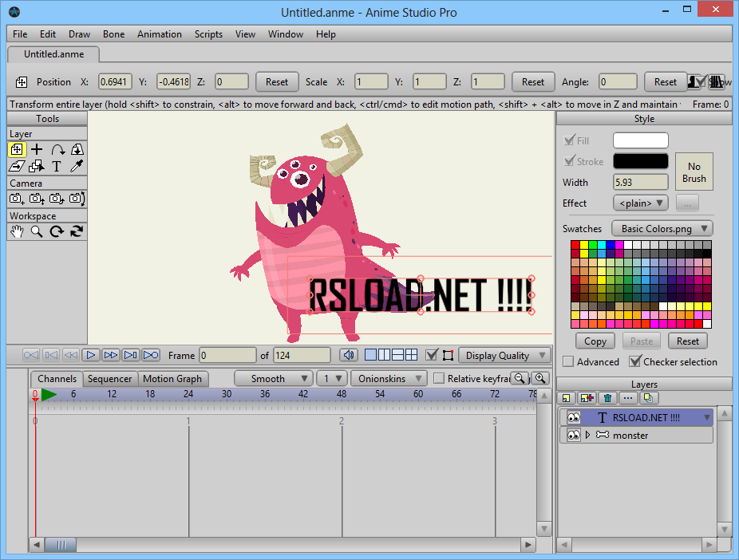Select the Rotate Layer XY tool
739x560 pixels.
[x=57, y=150]
